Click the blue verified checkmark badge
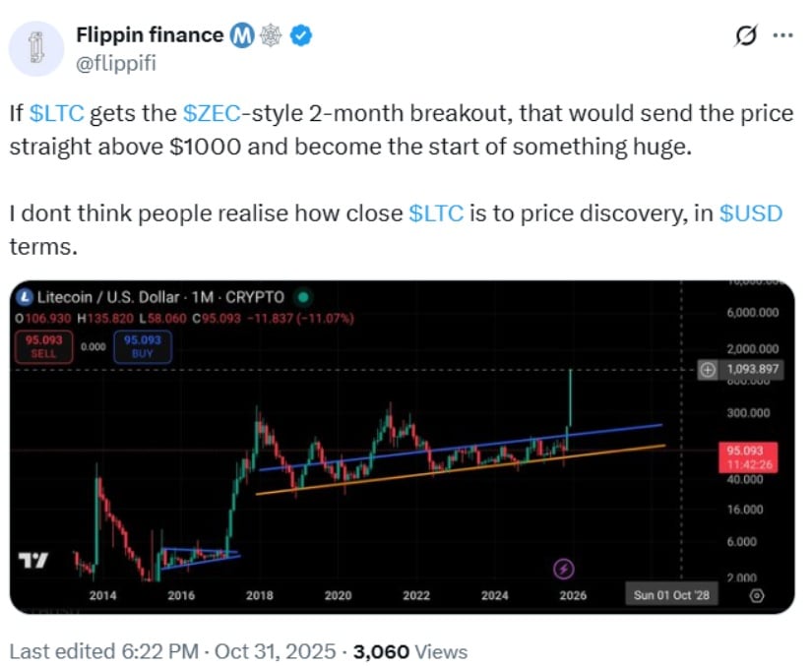Screen dimensions: 812x666 click(305, 36)
